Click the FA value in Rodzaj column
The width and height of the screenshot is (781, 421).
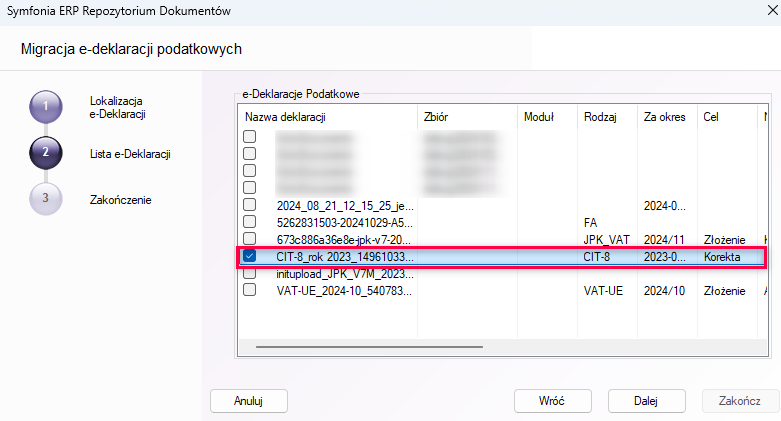click(x=590, y=222)
